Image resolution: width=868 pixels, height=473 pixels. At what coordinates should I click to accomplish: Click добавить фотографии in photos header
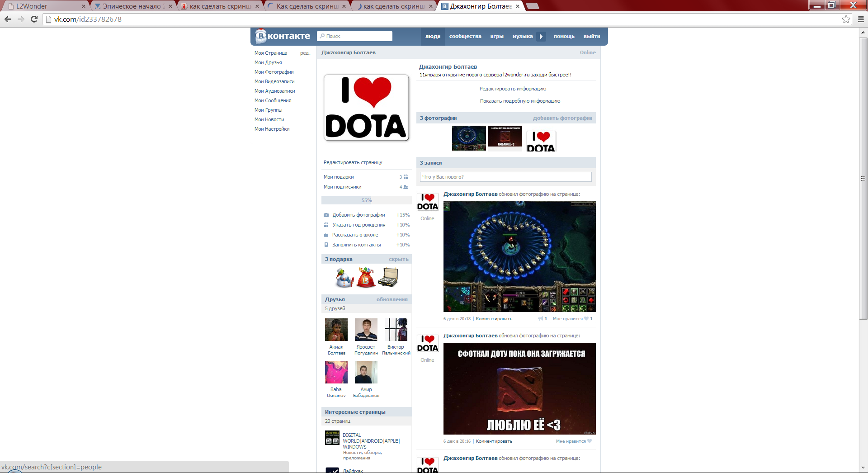click(x=562, y=118)
